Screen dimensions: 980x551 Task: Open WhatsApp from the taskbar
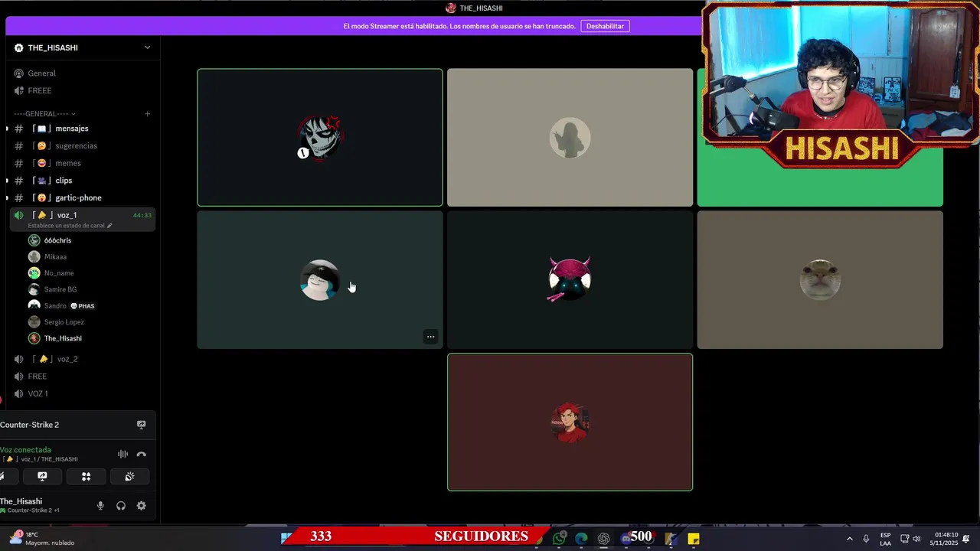pyautogui.click(x=560, y=539)
